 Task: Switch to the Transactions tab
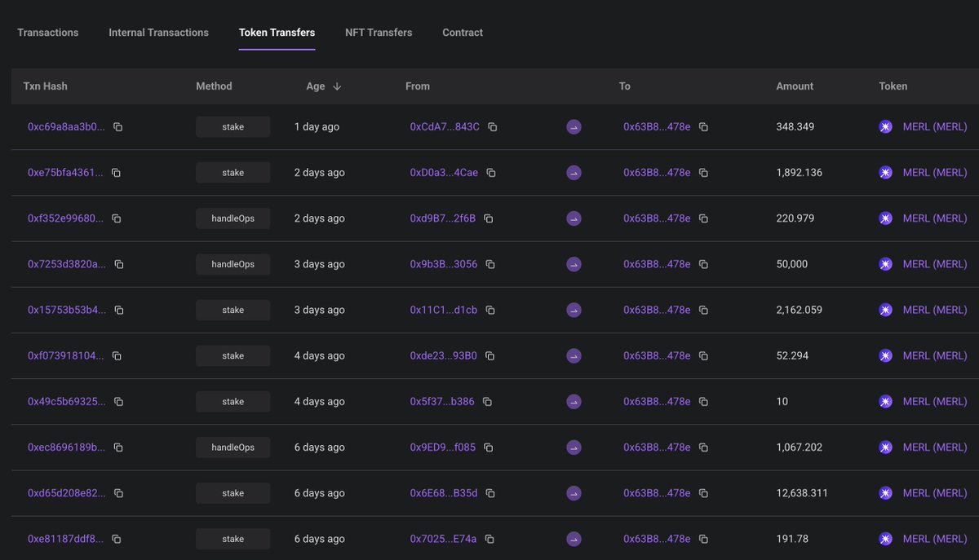tap(48, 33)
